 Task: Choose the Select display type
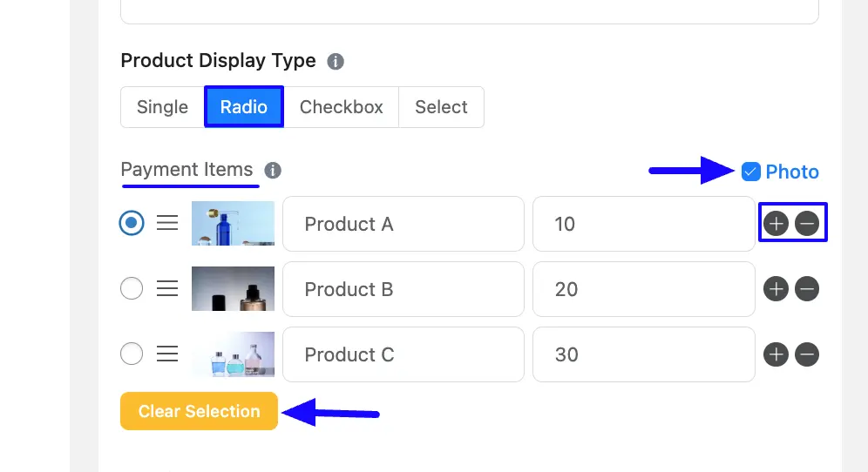coord(441,107)
